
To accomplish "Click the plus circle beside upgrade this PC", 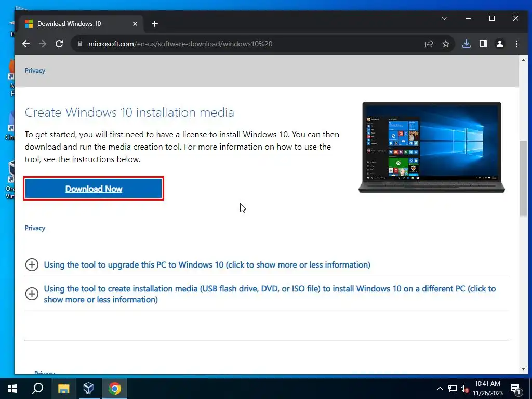I will click(x=32, y=264).
